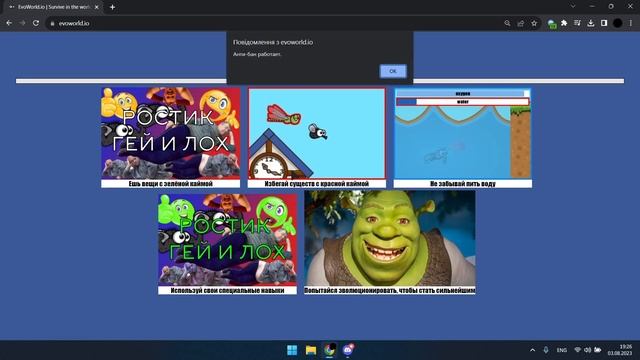640x360 pixels.
Task: Confirm the evoworld.io alert with OK
Action: (x=393, y=71)
